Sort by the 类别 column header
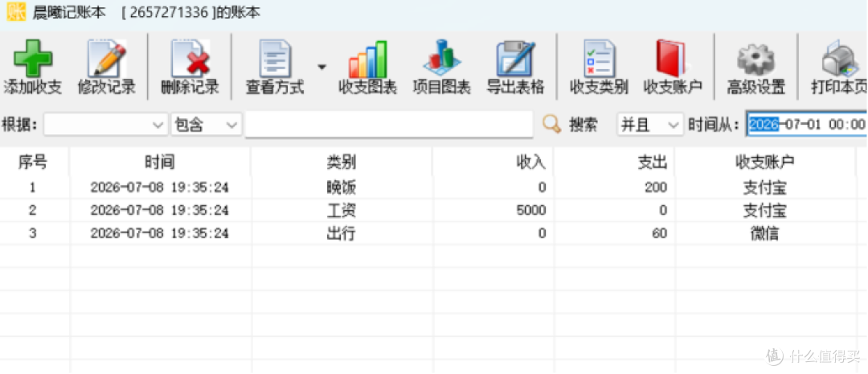 342,162
